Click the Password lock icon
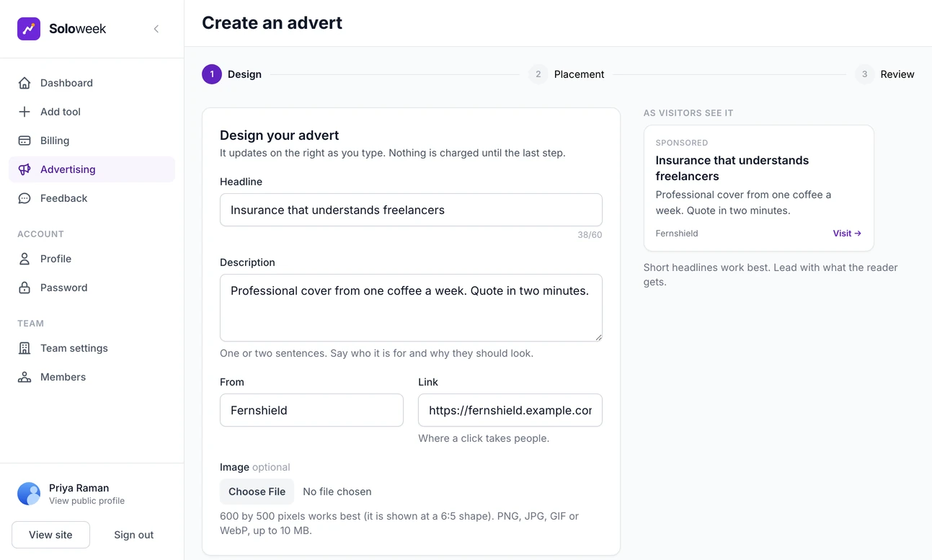Image resolution: width=932 pixels, height=560 pixels. 25,288
